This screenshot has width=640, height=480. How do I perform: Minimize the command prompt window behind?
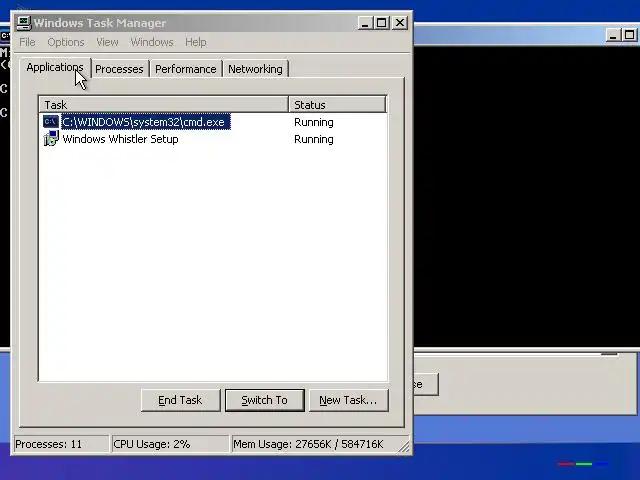tap(613, 36)
